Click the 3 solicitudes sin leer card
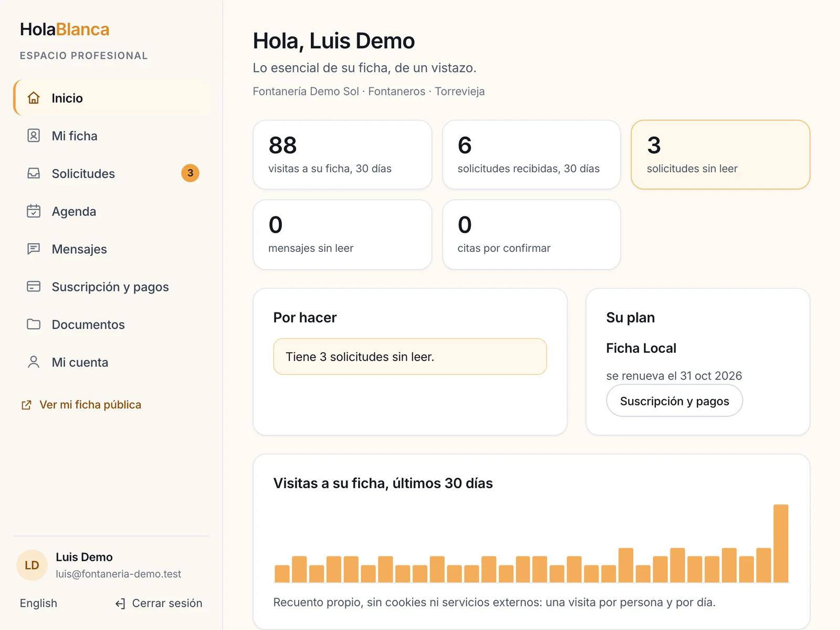This screenshot has height=630, width=840. (720, 155)
